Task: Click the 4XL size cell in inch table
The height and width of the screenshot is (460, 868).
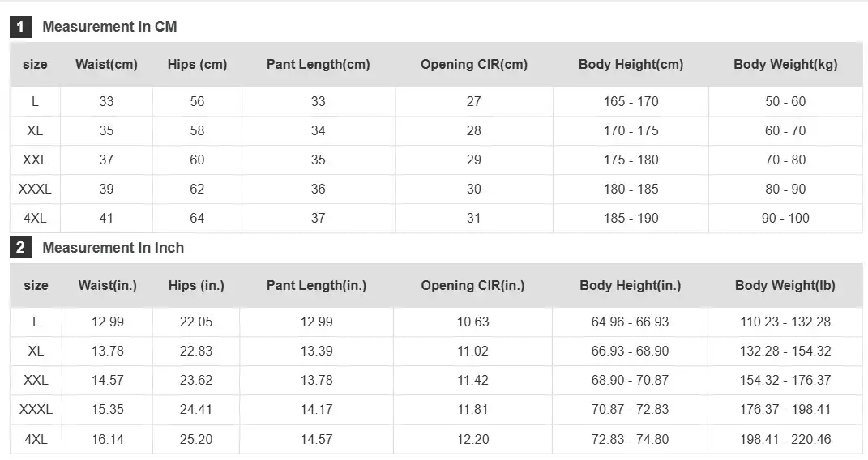Action: [x=36, y=439]
